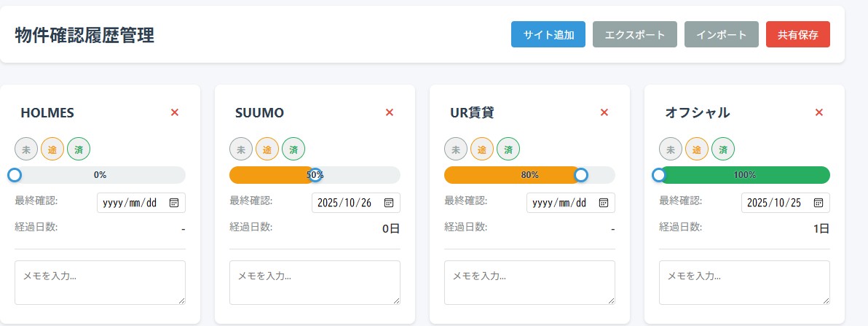Screen dimensions: 868x326
Task: Remove the オフシャル card using X icon
Action: point(818,112)
